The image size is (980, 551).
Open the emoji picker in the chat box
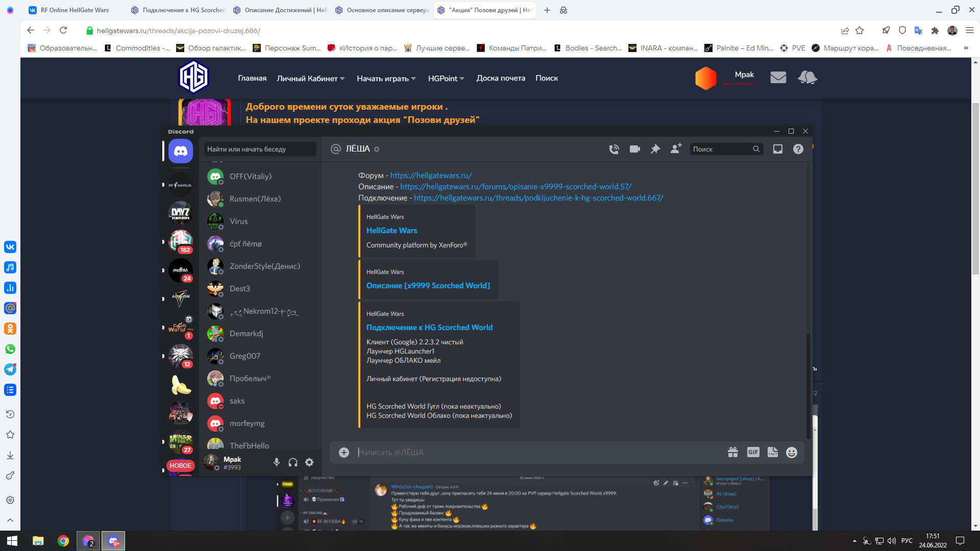792,453
